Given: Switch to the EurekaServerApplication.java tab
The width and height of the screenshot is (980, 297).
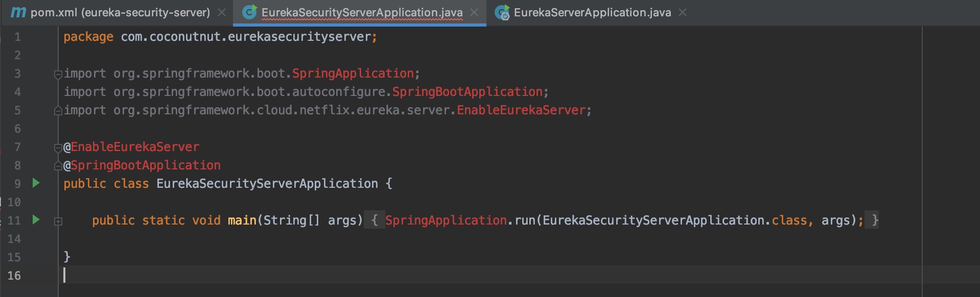Looking at the screenshot, I should (592, 12).
